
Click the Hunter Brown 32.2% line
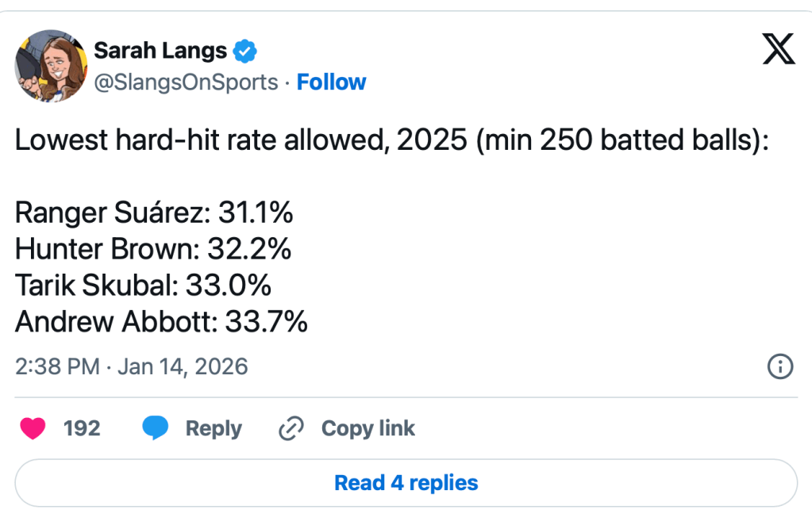(153, 249)
